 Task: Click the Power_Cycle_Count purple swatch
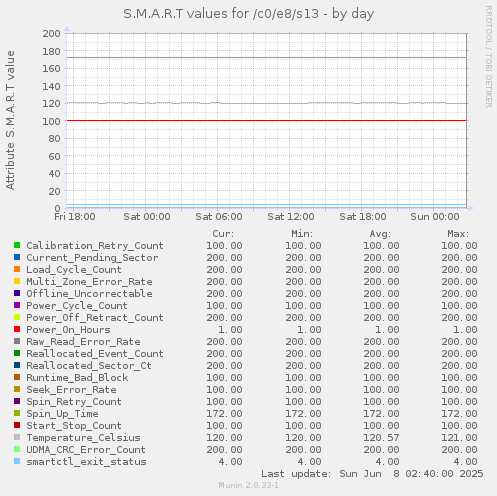tap(17, 305)
